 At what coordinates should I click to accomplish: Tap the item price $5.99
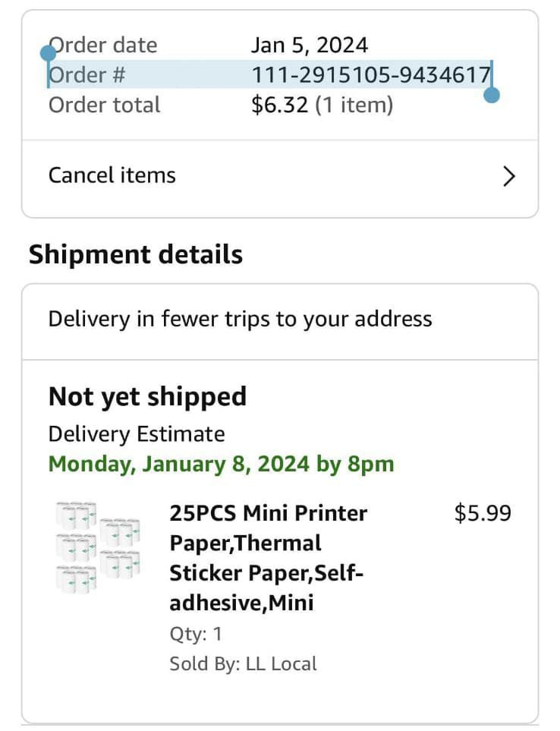point(483,513)
